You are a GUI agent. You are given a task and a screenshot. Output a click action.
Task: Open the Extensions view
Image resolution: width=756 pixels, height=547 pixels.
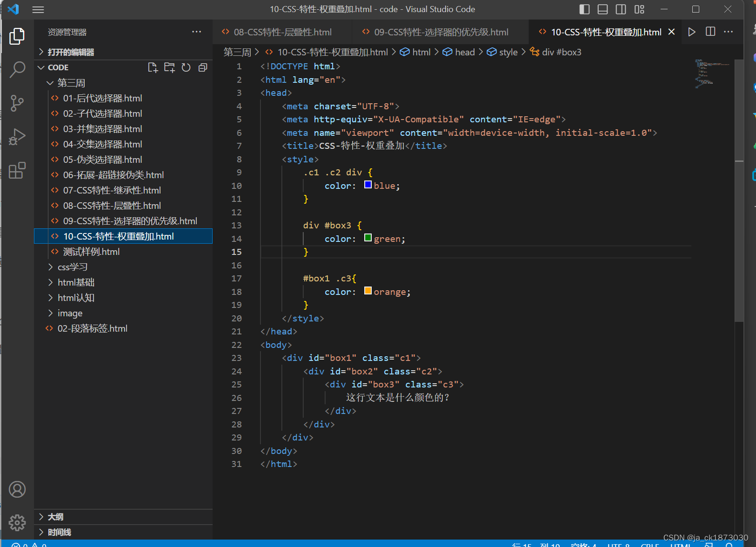(x=17, y=171)
